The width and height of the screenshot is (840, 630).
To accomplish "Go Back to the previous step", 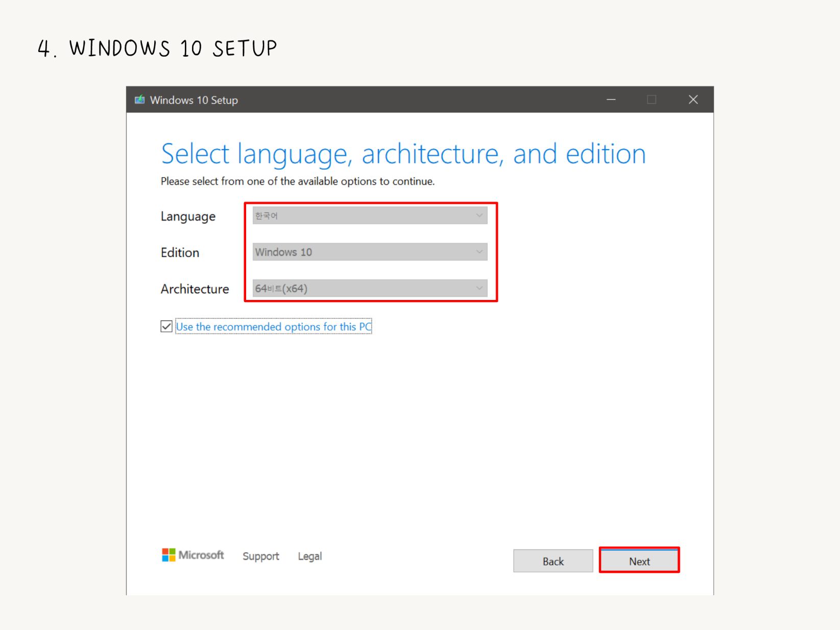I will [553, 561].
